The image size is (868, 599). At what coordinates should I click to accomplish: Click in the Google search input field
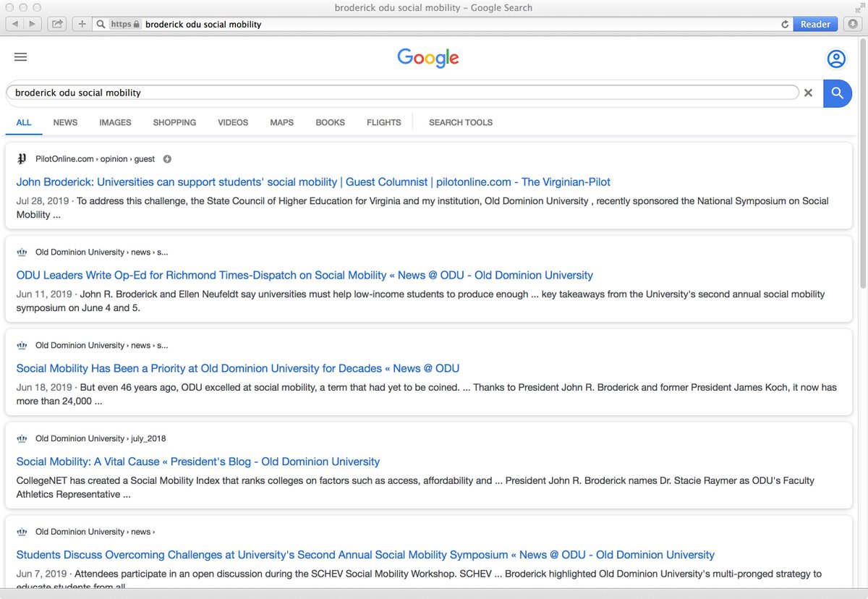pyautogui.click(x=402, y=93)
